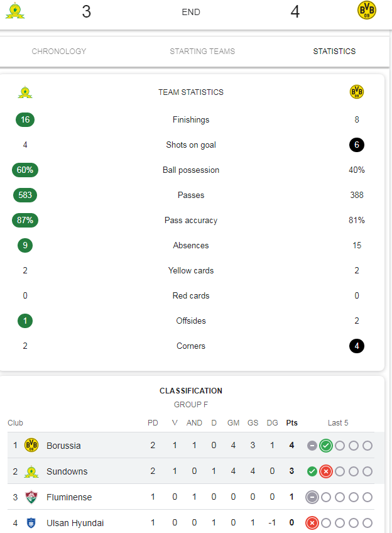
Task: Switch to the Starting Teams tab
Action: tap(202, 52)
